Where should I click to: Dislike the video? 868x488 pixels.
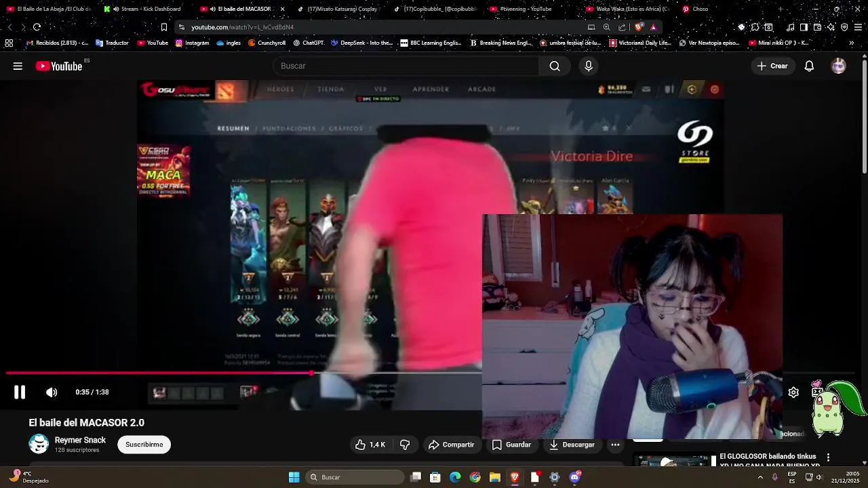pyautogui.click(x=405, y=445)
